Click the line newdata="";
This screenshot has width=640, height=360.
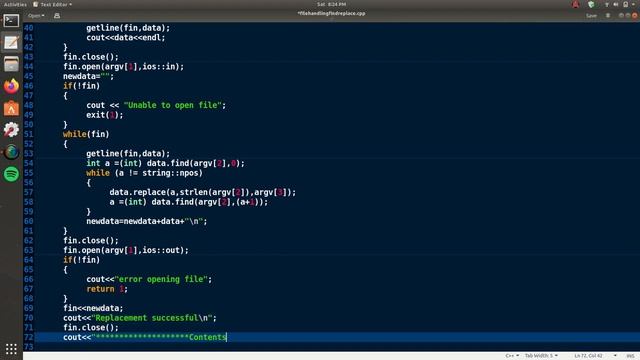point(89,76)
